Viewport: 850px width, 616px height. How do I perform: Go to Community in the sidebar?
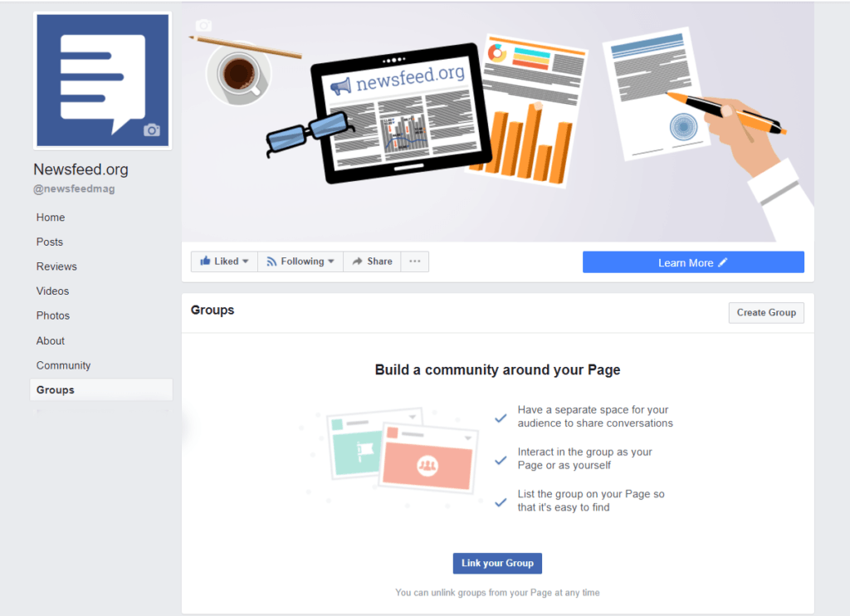pos(63,365)
